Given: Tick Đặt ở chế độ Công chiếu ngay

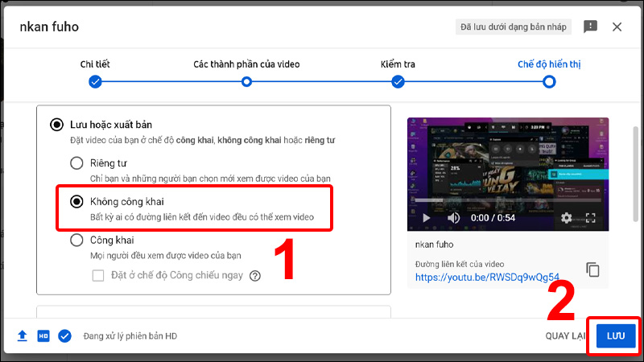Looking at the screenshot, I should pos(98,275).
